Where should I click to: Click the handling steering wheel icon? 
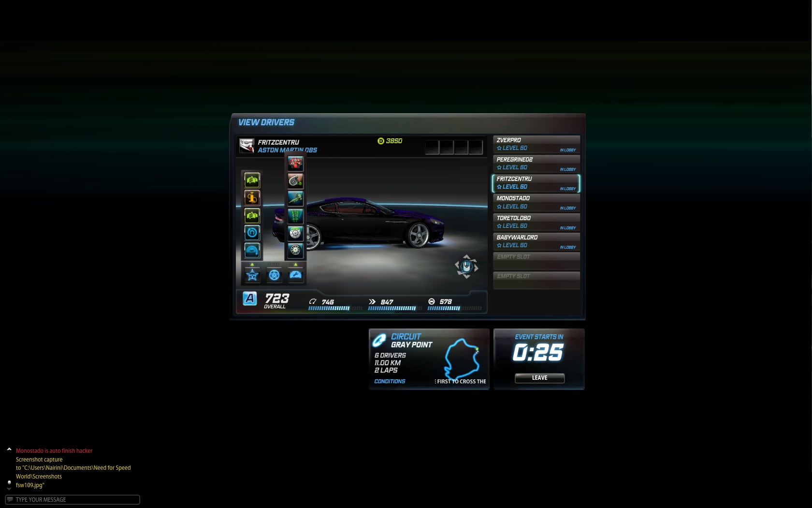(432, 301)
